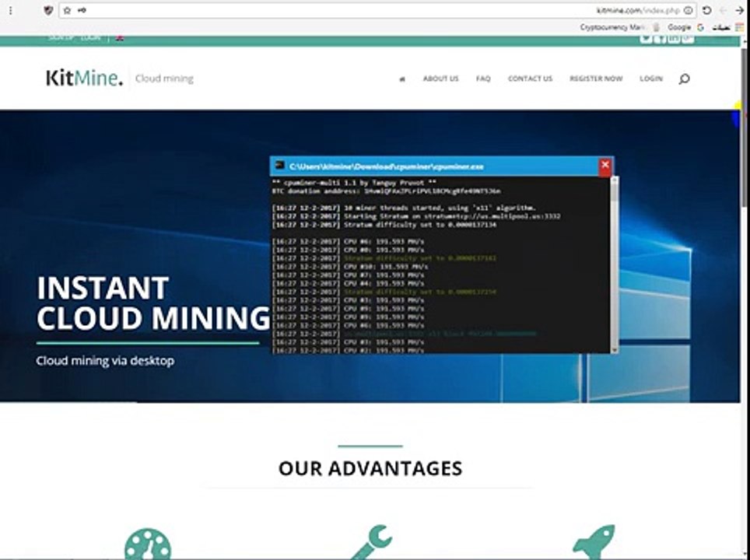Click the 'Cloud mining' tagline beside logo
The height and width of the screenshot is (560, 750).
point(164,79)
